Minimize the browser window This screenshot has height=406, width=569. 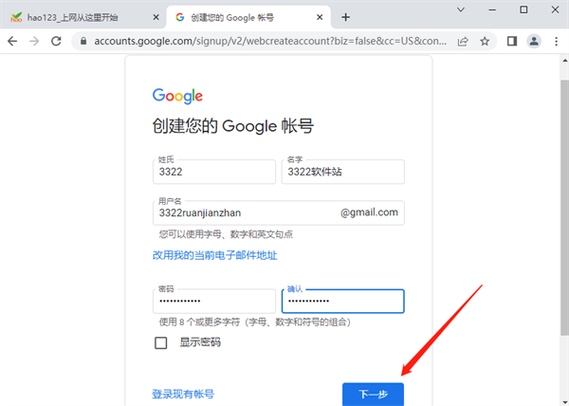coord(492,10)
